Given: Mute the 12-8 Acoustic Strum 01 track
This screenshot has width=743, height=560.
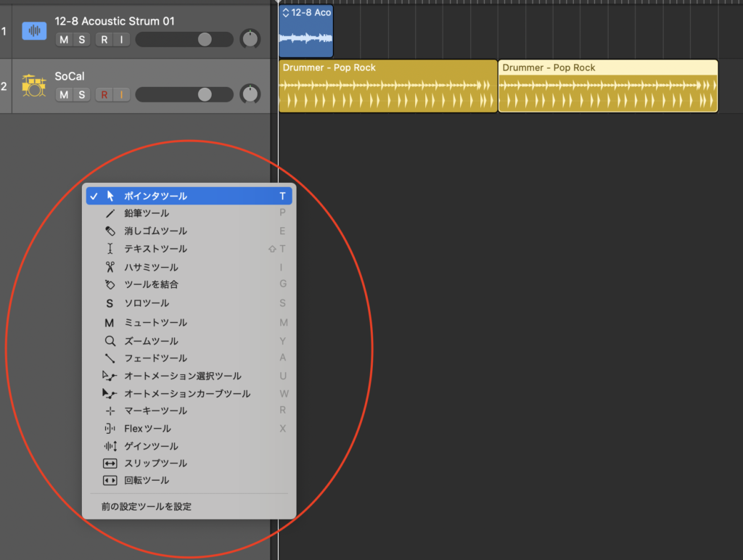Looking at the screenshot, I should (64, 39).
